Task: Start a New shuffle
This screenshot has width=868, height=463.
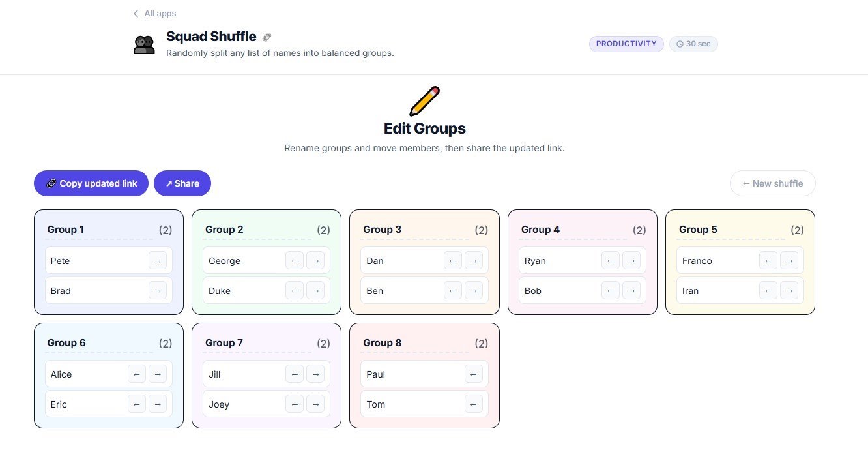Action: tap(772, 183)
